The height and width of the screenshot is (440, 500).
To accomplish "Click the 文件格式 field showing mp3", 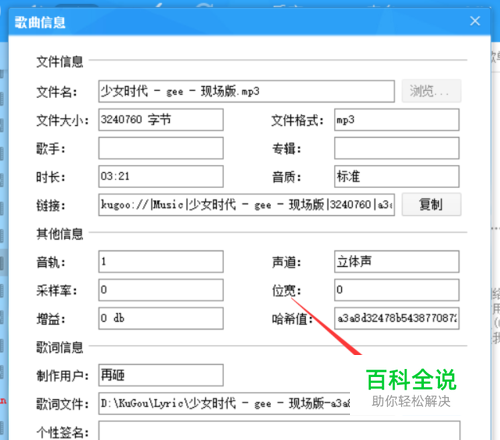I will 397,119.
